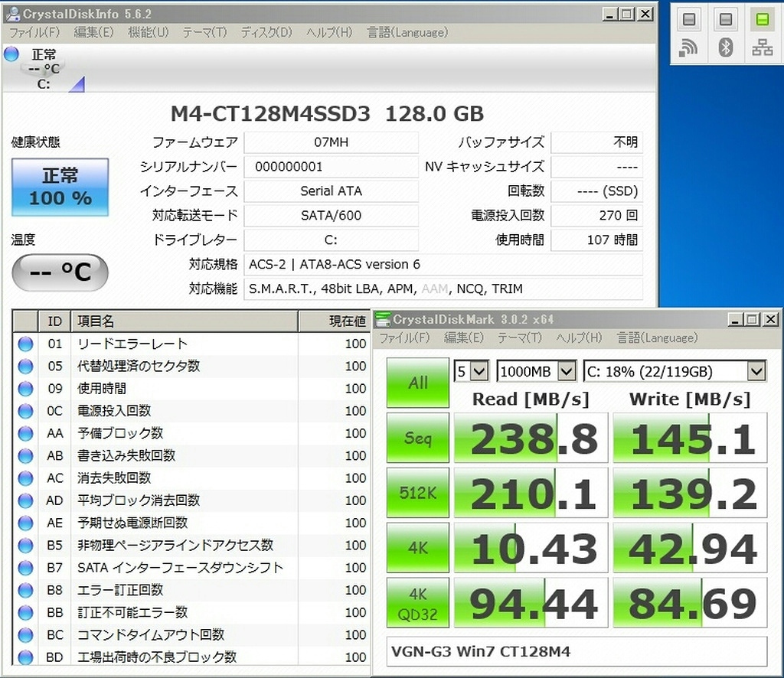Image resolution: width=784 pixels, height=678 pixels.
Task: Click the Seq read result 238.8
Action: click(x=531, y=438)
